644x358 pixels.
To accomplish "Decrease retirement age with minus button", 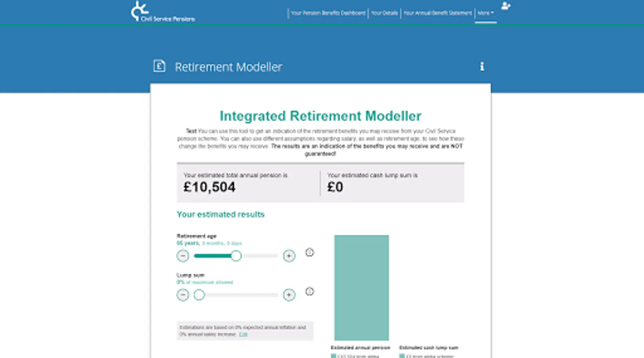I will [183, 256].
